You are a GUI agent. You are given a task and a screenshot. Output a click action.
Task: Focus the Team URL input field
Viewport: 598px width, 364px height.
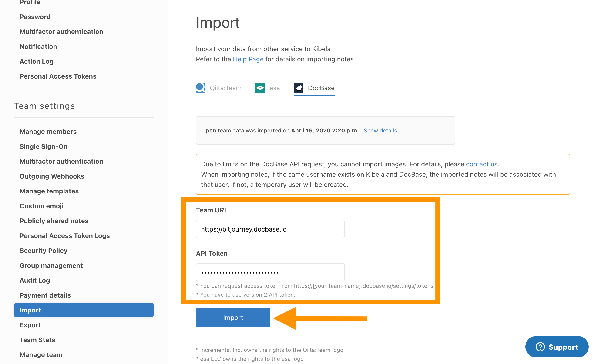pos(270,229)
